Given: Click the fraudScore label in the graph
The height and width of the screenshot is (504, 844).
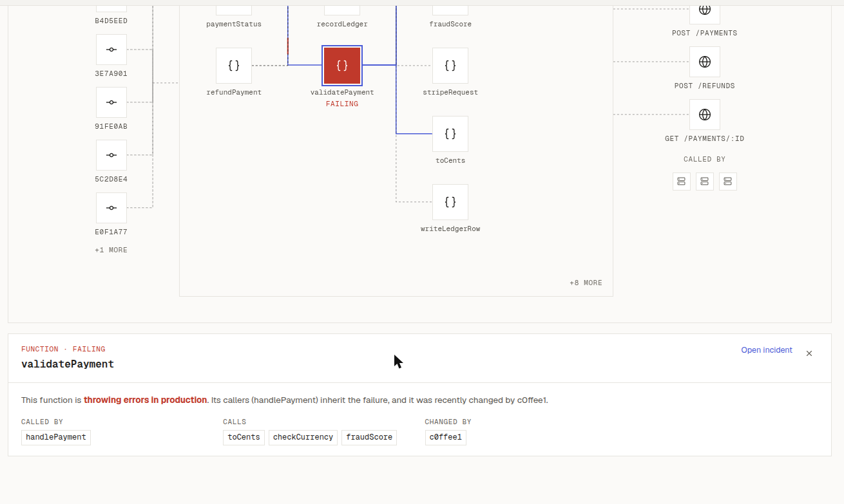Looking at the screenshot, I should click(x=450, y=24).
